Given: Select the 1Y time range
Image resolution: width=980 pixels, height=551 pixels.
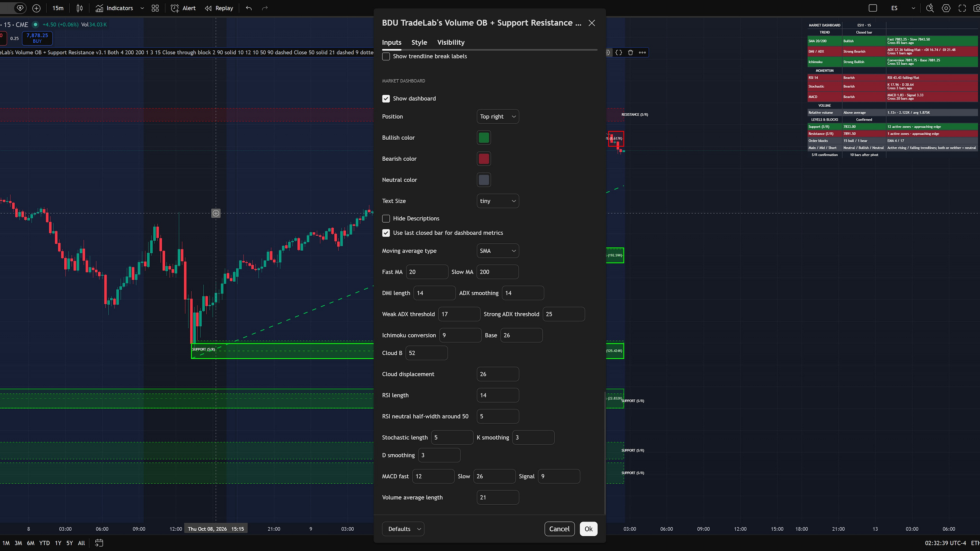Looking at the screenshot, I should [58, 543].
